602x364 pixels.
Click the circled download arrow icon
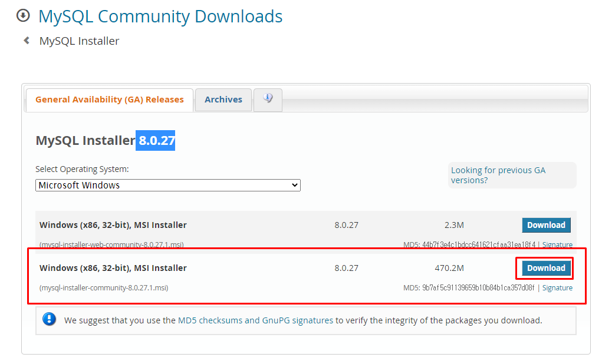(x=23, y=16)
